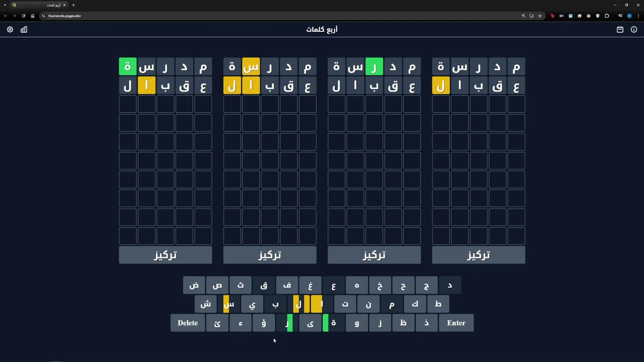This screenshot has width=644, height=362.
Task: Show game info via the circled i icon
Action: (x=634, y=30)
